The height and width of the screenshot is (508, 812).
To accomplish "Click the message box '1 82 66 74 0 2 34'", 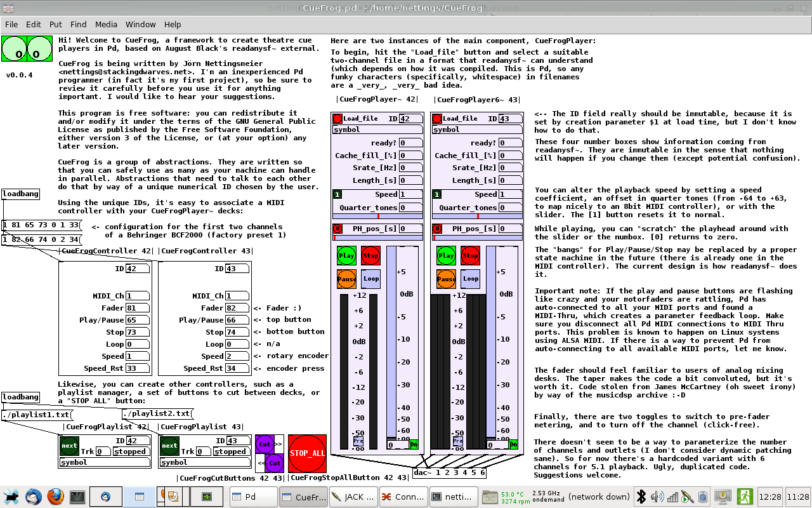I will (41, 239).
